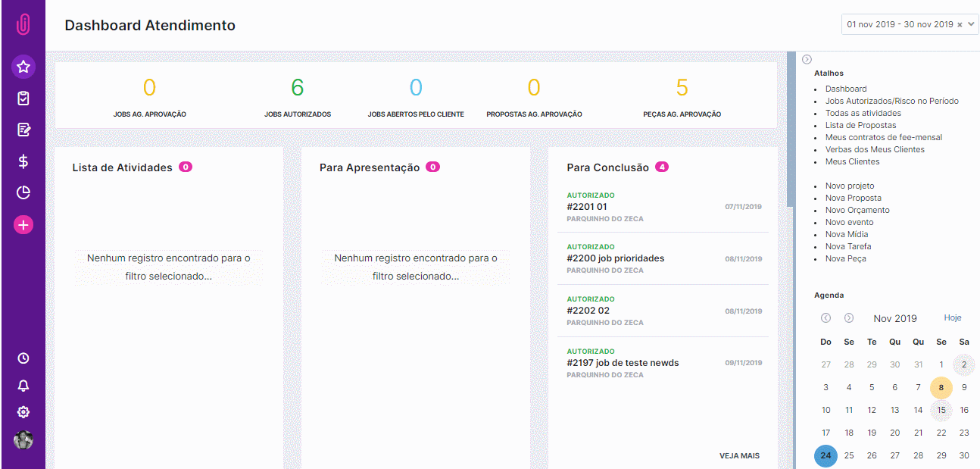Go to previous month in Agenda calendar
Screen dimensions: 980x469
pos(826,317)
